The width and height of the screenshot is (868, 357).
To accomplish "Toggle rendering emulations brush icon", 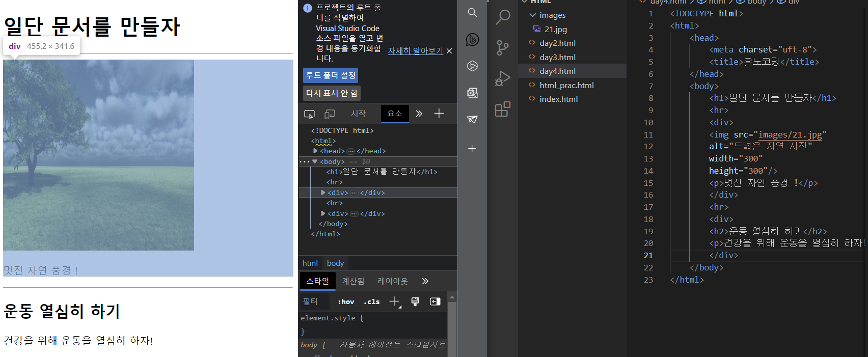I will [x=415, y=301].
